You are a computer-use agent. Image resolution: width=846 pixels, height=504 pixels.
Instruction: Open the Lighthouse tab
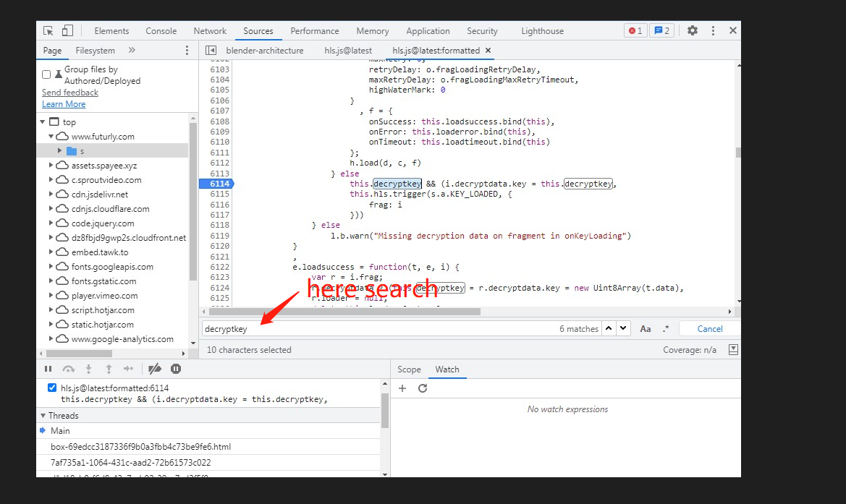click(x=542, y=30)
